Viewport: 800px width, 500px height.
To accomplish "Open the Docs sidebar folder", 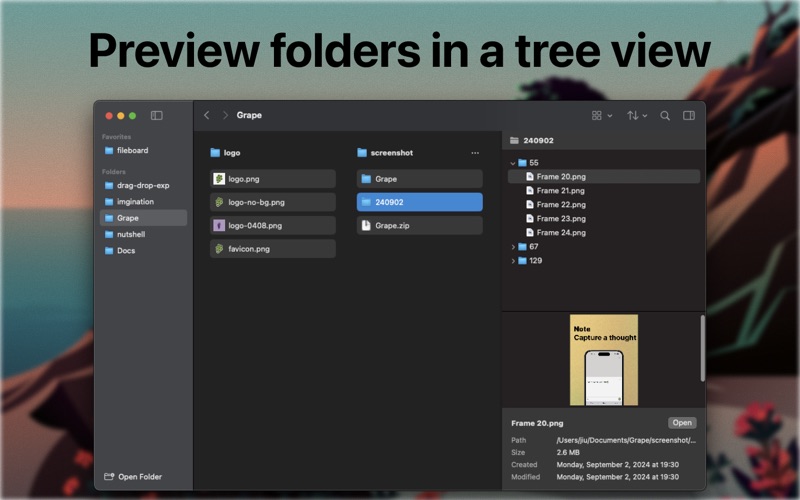I will [x=143, y=251].
